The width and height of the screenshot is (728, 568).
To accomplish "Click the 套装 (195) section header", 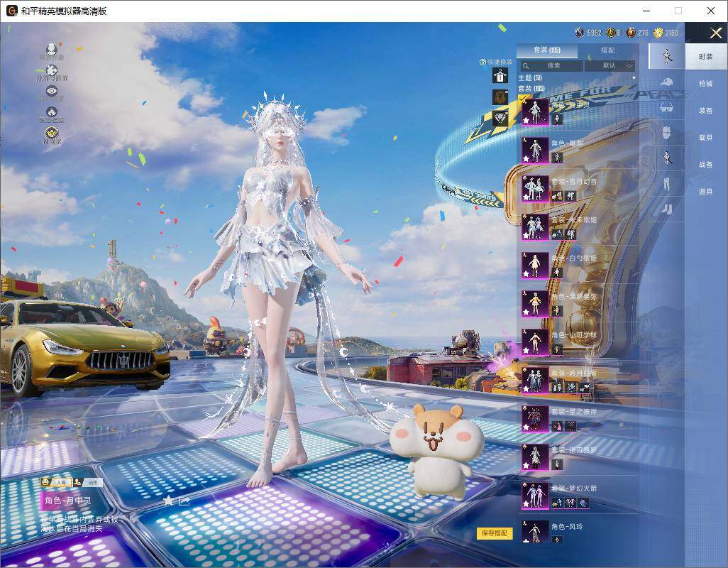I will click(531, 88).
